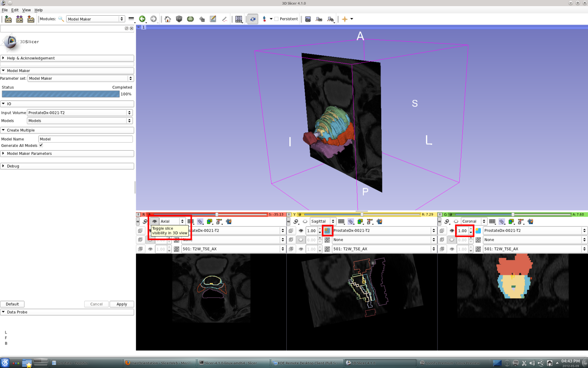The width and height of the screenshot is (588, 368).
Task: Click the fiducial placement arrow icon
Action: (x=264, y=19)
